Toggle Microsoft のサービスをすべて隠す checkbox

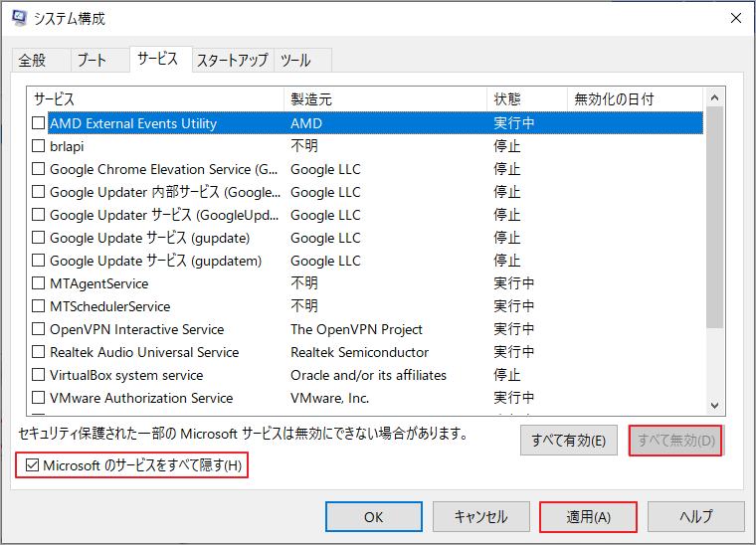tap(31, 464)
